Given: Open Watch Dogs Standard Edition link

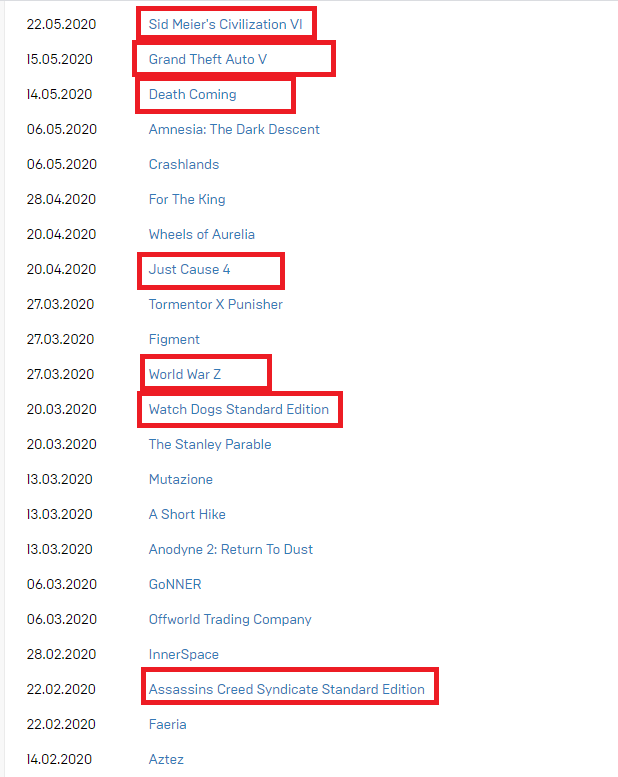Looking at the screenshot, I should (x=239, y=409).
